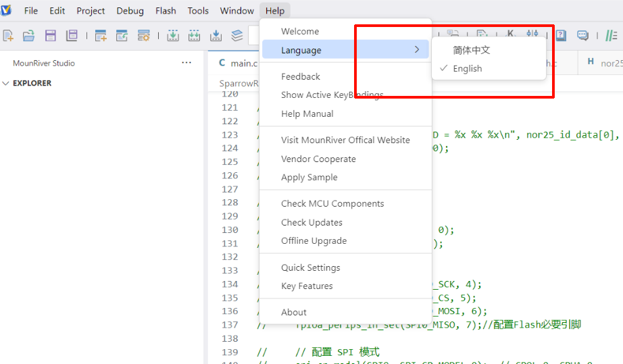Click line number 138 in the editor

[x=230, y=338]
